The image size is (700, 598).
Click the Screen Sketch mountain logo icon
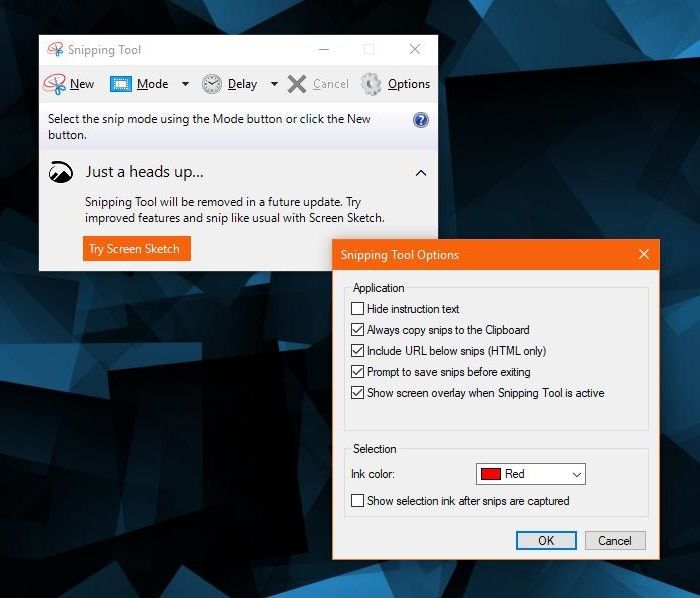61,173
